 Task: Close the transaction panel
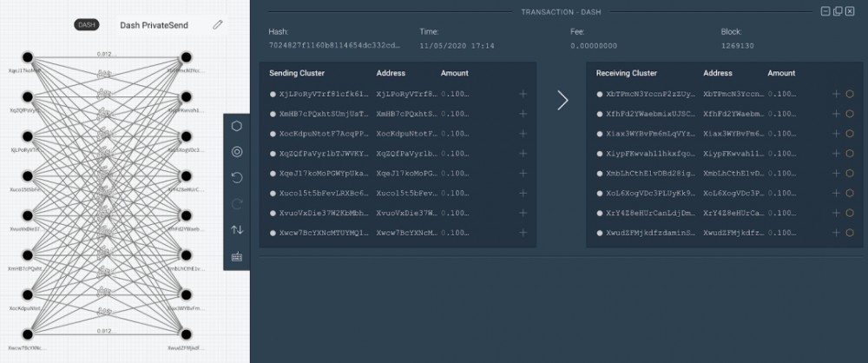(x=850, y=11)
